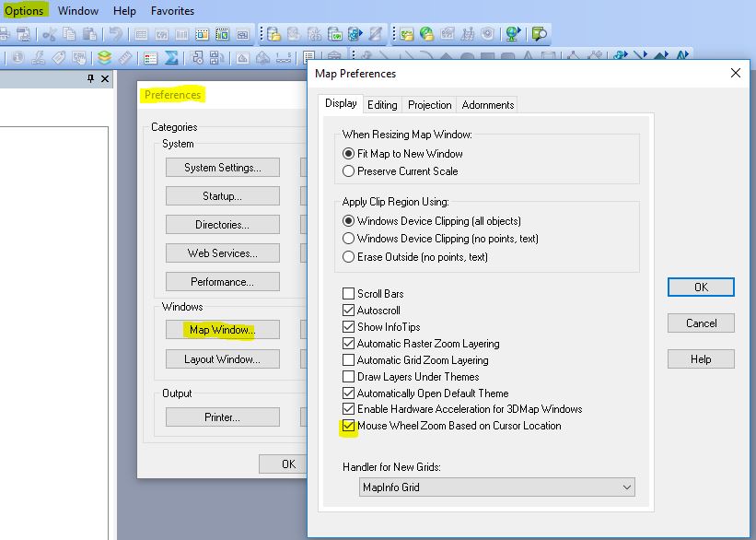Screen dimensions: 756x540
Task: Click OK in the Preferences dialog
Action: (283, 464)
